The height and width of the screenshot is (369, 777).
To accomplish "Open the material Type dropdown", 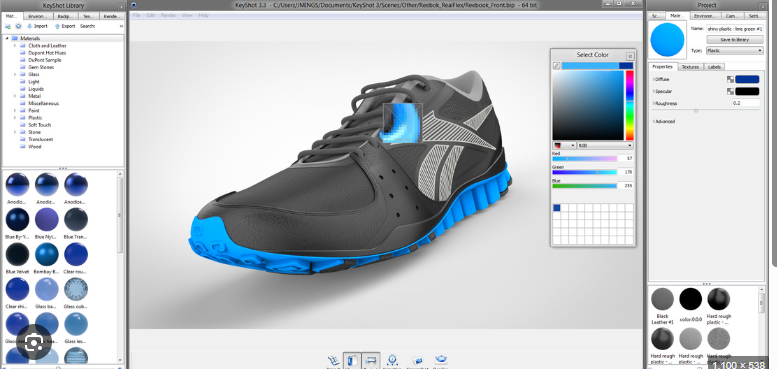I will [x=735, y=51].
